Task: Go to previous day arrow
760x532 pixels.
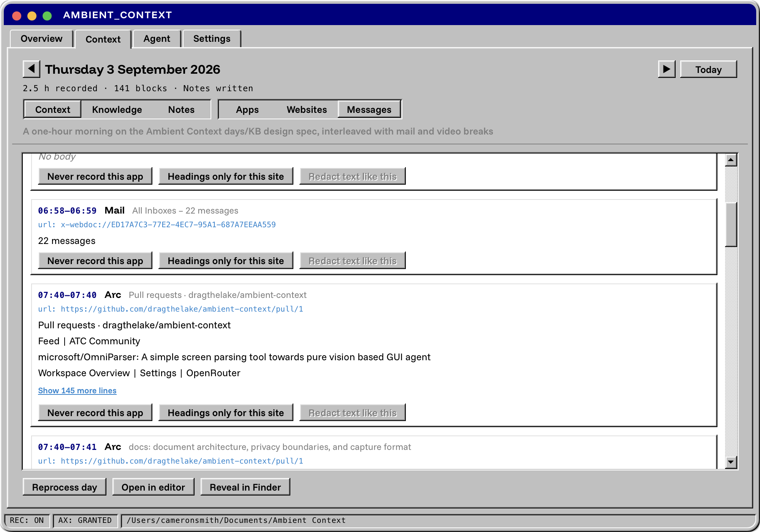Action: pos(32,69)
